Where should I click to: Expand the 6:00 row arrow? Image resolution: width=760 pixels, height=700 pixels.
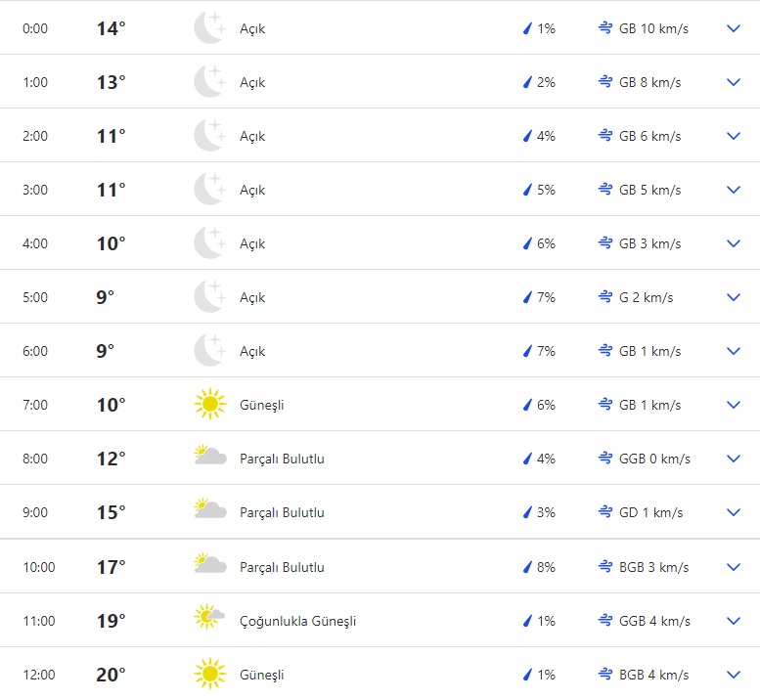coord(734,351)
